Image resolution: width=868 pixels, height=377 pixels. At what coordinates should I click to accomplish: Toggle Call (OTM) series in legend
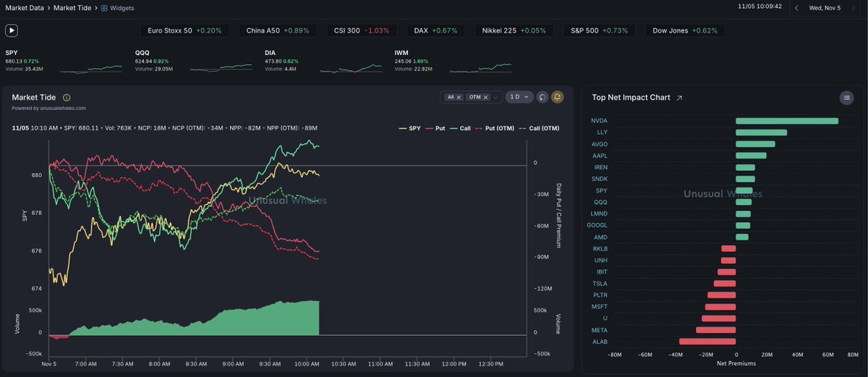tap(540, 128)
